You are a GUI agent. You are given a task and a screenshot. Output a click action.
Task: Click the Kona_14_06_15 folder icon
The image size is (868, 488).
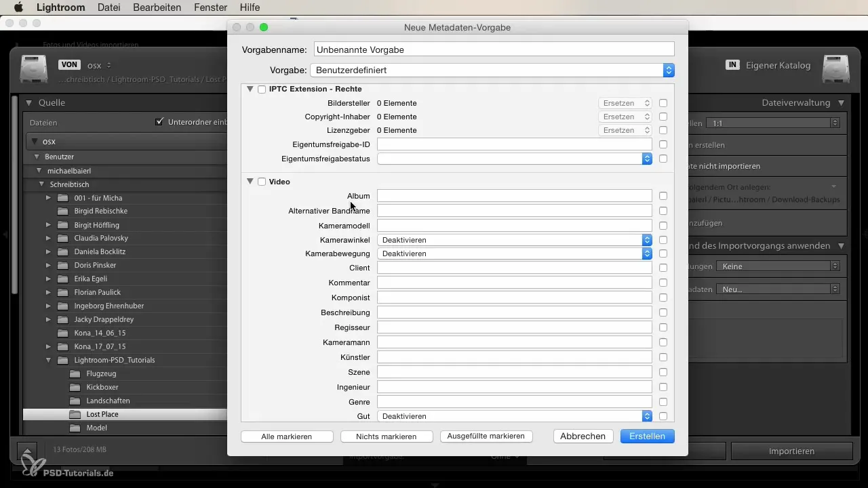(x=63, y=333)
